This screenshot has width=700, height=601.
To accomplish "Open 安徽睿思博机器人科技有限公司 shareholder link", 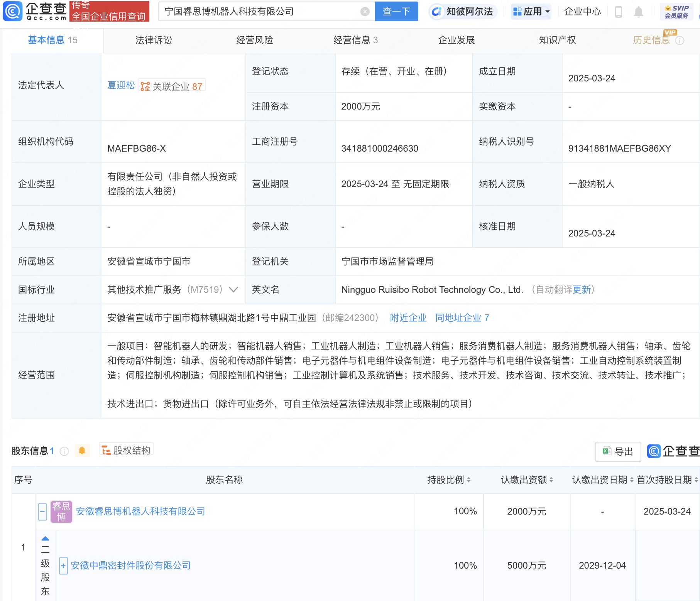I will click(x=140, y=512).
